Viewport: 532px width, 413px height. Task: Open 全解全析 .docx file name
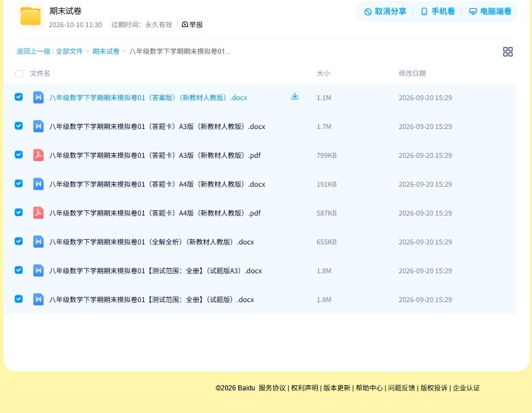tap(152, 242)
